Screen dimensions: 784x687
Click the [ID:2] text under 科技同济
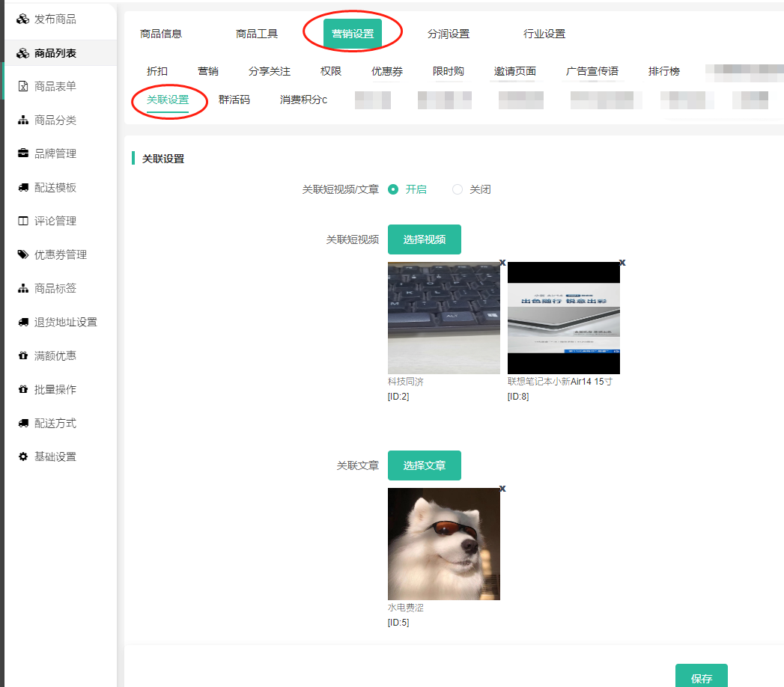pos(398,396)
